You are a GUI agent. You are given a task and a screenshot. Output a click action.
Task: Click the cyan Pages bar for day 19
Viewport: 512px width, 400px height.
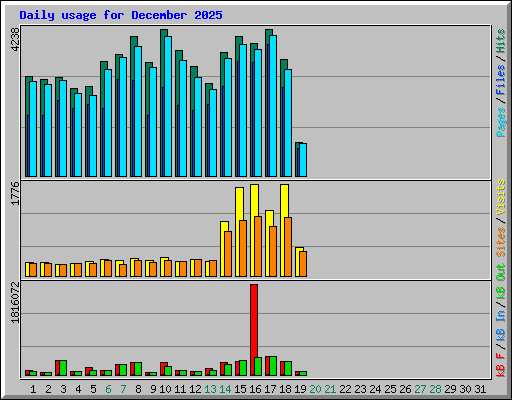click(303, 160)
